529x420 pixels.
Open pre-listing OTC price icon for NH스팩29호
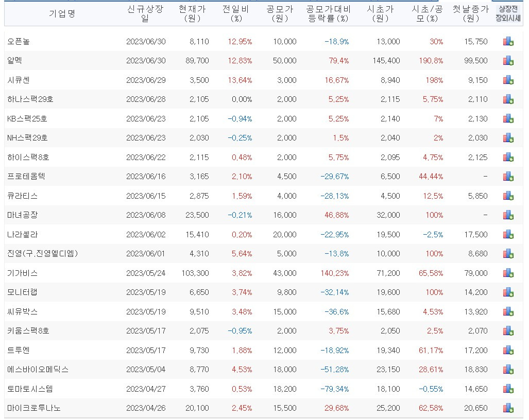click(x=508, y=138)
